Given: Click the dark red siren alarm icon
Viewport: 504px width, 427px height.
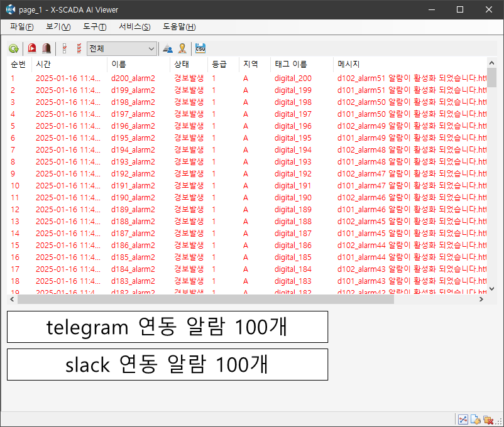Looking at the screenshot, I should point(47,48).
